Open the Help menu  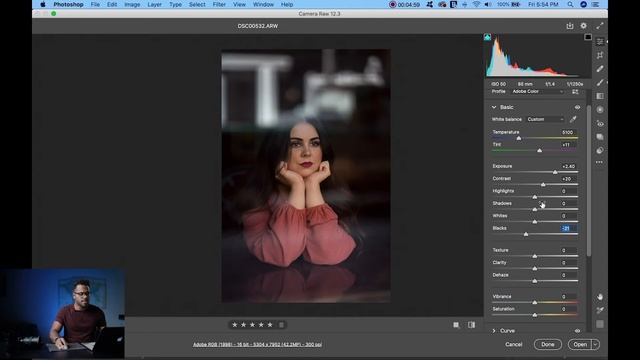(287, 4)
